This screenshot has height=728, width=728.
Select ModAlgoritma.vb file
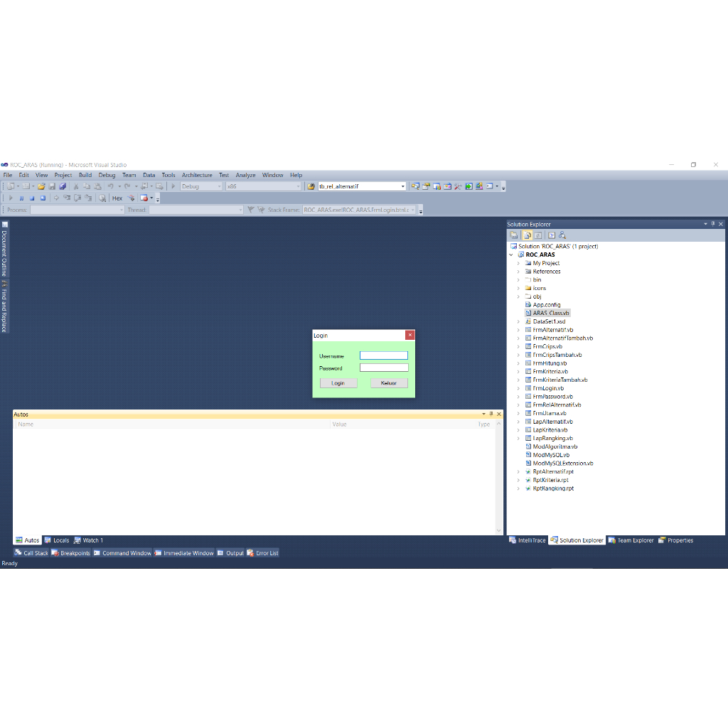click(x=555, y=446)
